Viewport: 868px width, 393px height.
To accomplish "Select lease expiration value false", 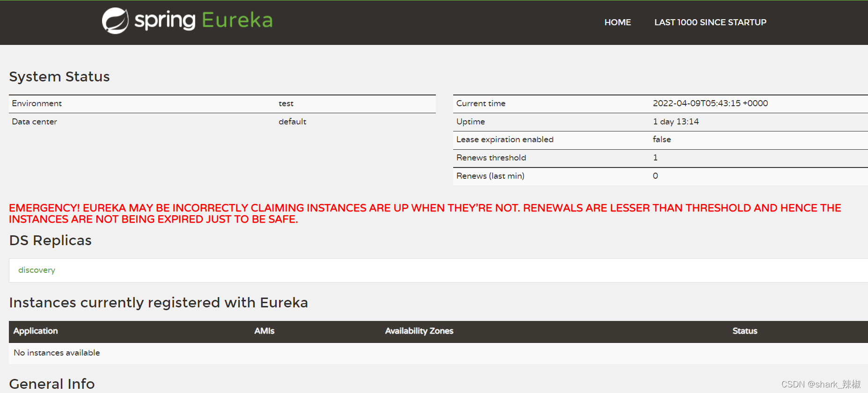I will coord(662,139).
